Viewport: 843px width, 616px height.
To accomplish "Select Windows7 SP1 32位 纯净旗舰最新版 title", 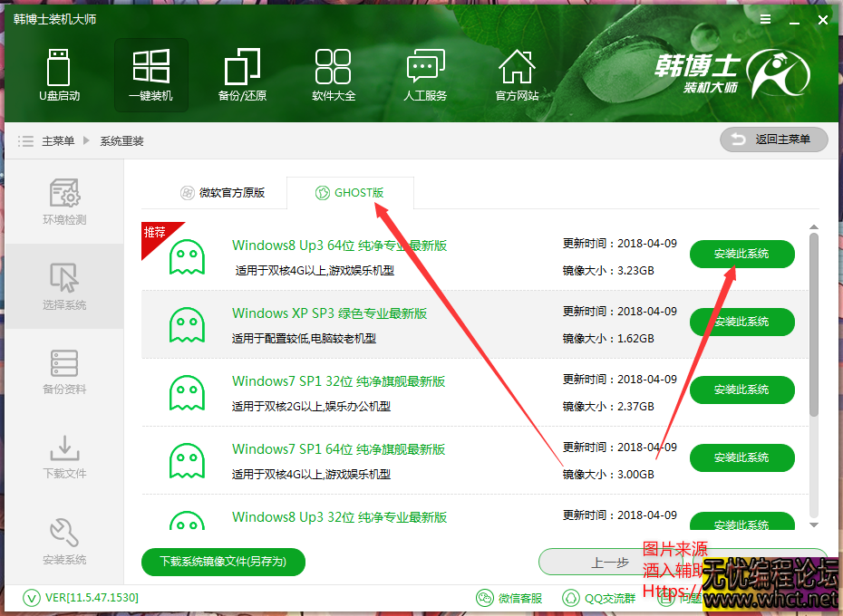I will [x=338, y=381].
